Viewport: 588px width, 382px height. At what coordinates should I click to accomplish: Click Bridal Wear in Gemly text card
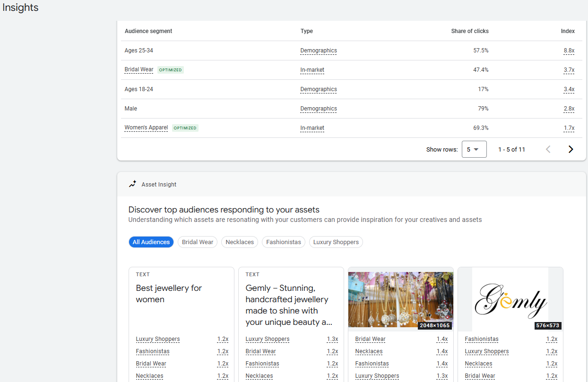click(x=261, y=351)
